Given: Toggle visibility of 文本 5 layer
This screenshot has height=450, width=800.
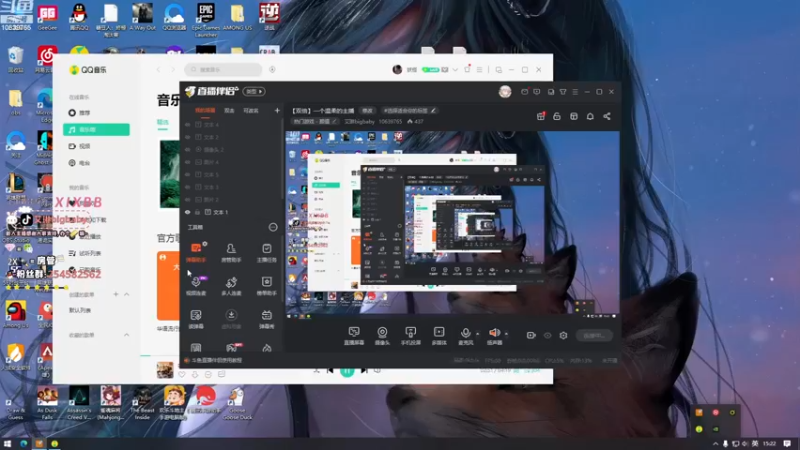Looking at the screenshot, I should (188, 174).
